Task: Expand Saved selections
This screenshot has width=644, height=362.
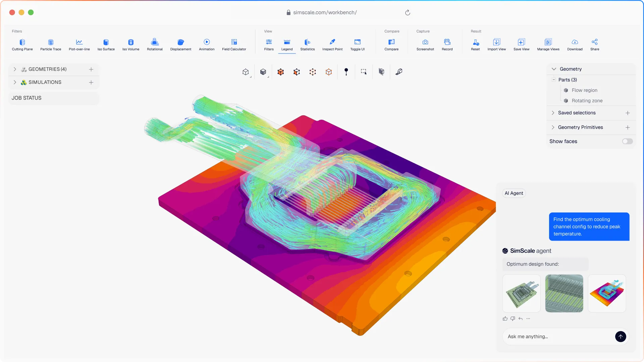Action: click(x=553, y=113)
